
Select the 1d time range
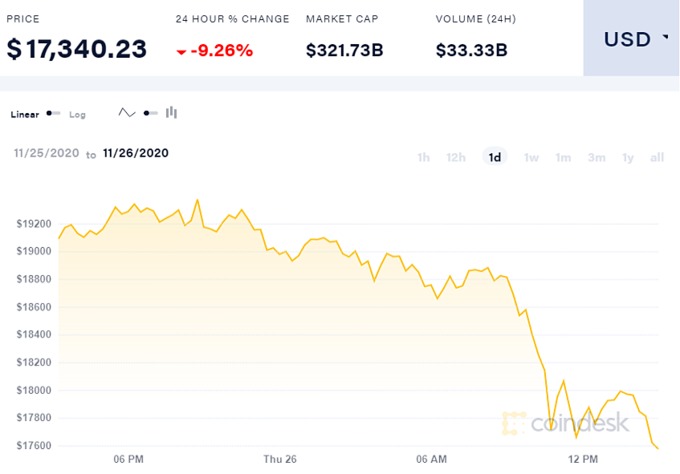494,157
